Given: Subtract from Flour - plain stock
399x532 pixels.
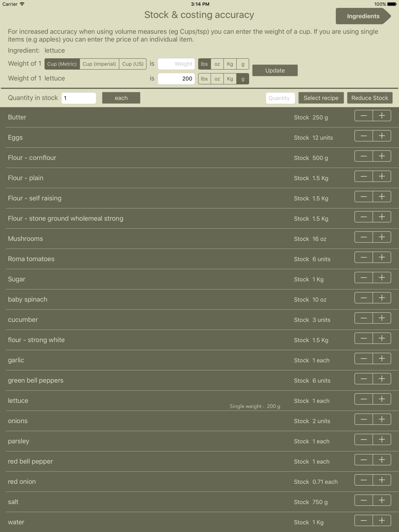Looking at the screenshot, I should tap(363, 176).
